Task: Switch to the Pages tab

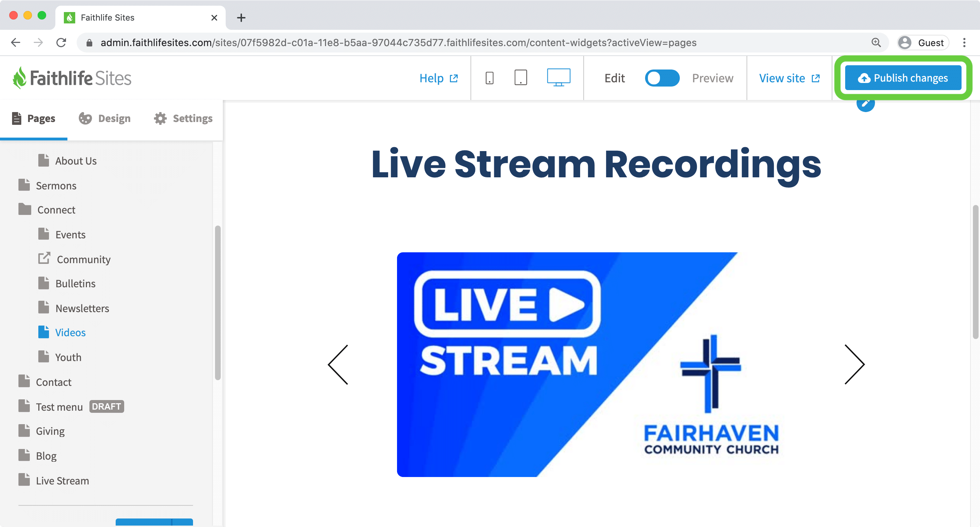Action: [34, 119]
